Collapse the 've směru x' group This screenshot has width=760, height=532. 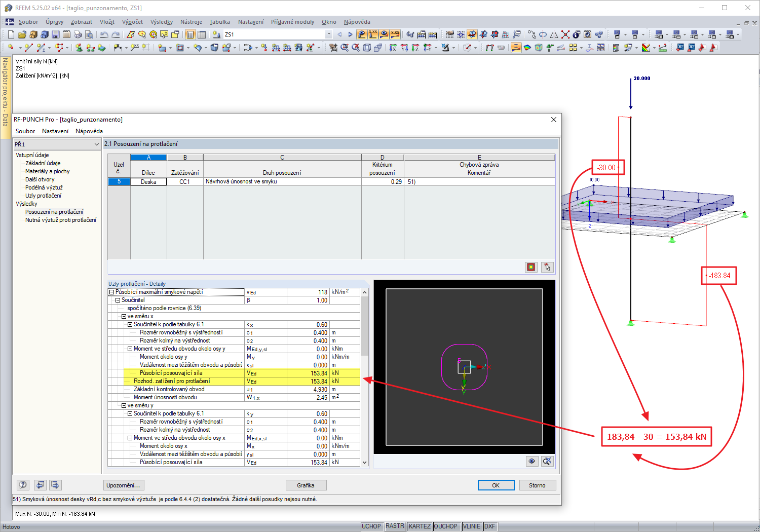[x=124, y=316]
